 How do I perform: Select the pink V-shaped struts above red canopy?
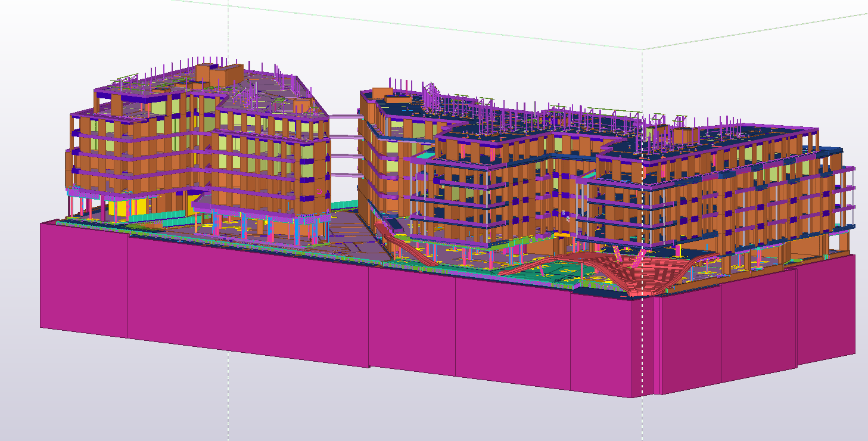click(637, 259)
